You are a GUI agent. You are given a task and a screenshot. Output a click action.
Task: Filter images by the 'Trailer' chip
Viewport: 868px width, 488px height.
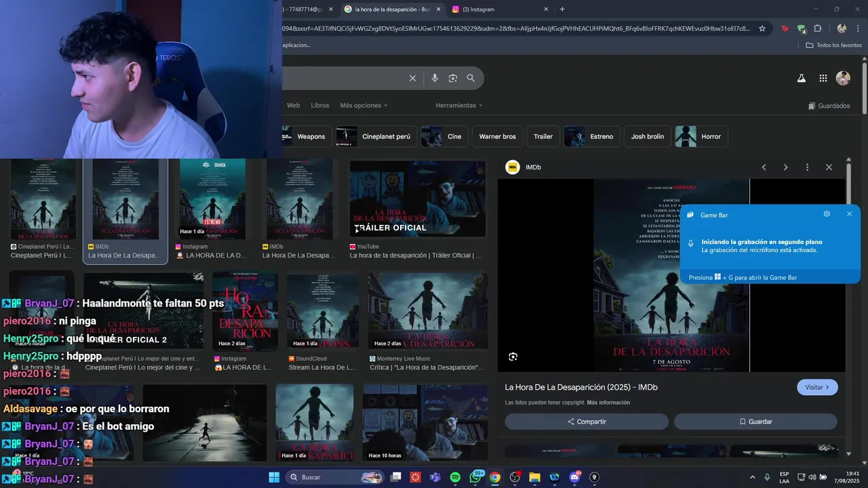(543, 136)
